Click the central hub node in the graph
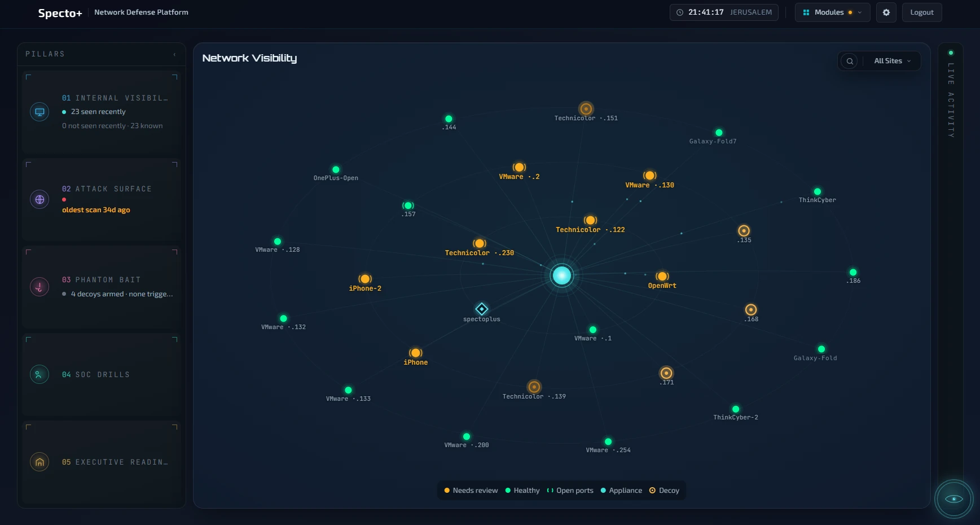This screenshot has width=980, height=525. click(561, 275)
